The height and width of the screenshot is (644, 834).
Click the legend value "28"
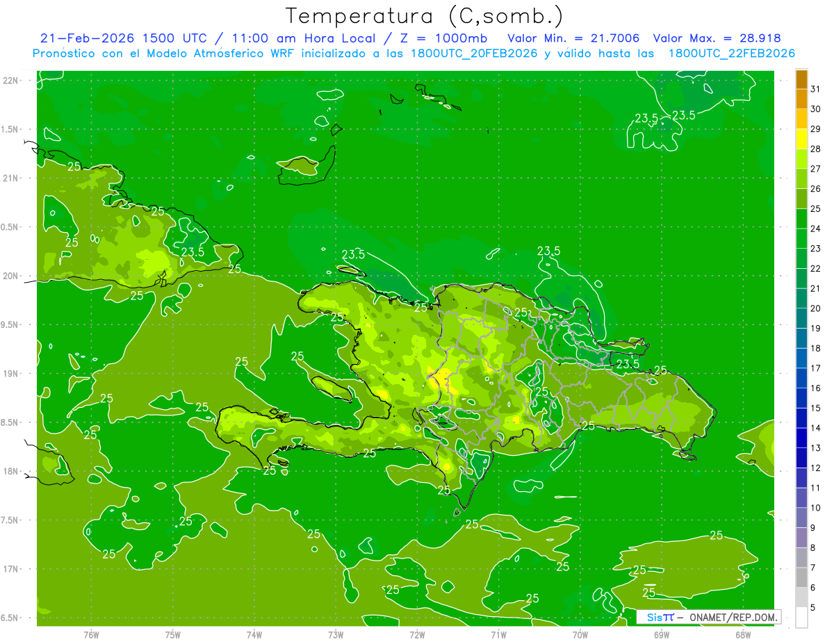[x=815, y=149]
